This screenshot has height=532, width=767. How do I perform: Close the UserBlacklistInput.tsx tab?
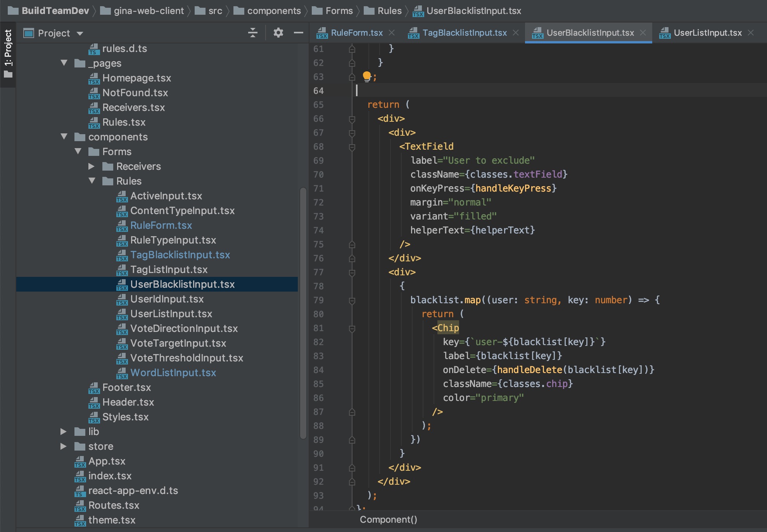click(643, 33)
